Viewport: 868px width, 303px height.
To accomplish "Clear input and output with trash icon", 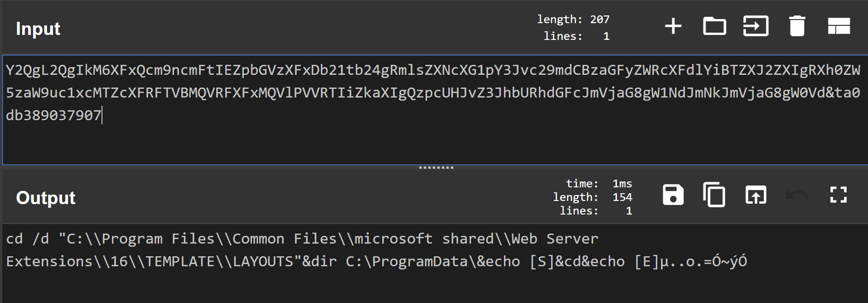I will (797, 26).
